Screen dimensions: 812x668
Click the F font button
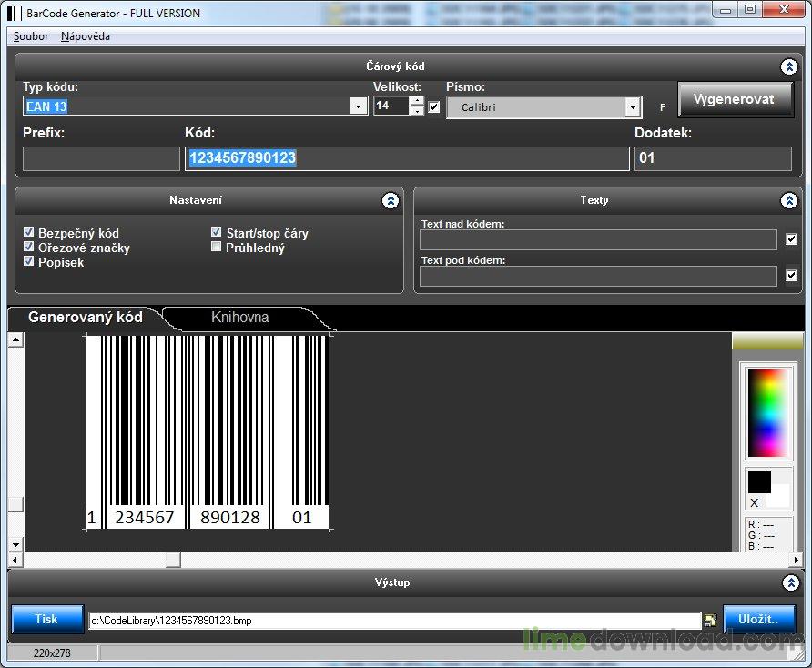[x=662, y=107]
